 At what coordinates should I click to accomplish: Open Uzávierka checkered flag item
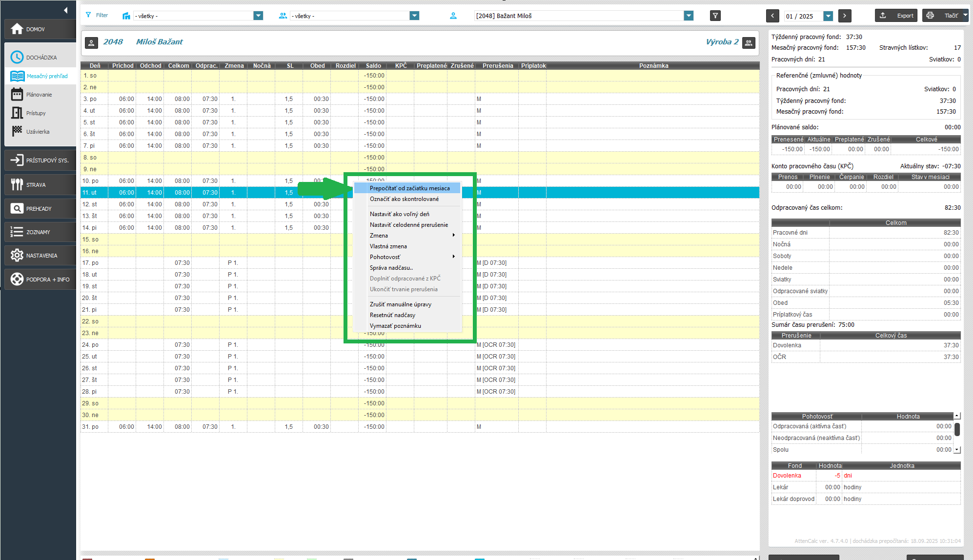coord(17,132)
